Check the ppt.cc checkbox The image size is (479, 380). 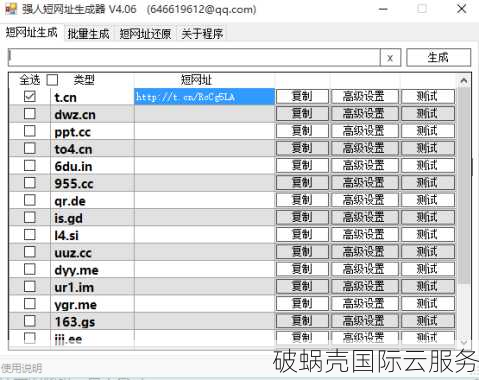[x=30, y=131]
